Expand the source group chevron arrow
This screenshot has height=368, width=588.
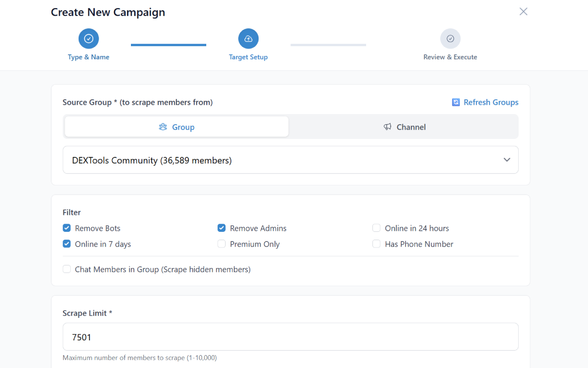pyautogui.click(x=507, y=160)
